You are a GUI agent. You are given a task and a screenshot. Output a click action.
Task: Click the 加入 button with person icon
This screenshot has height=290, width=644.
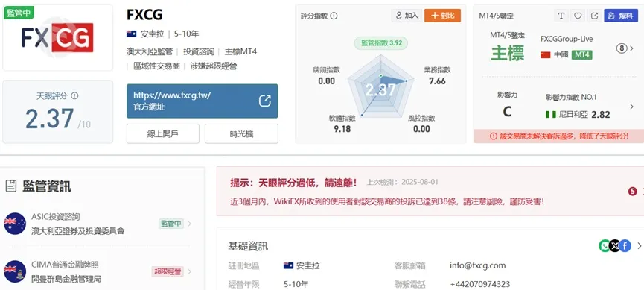407,16
